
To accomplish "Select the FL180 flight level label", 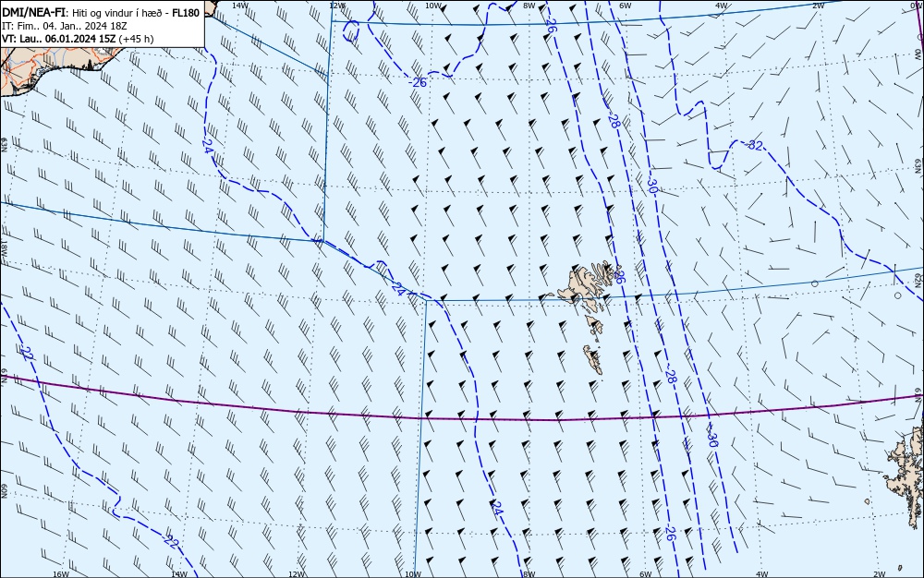I will coord(186,13).
